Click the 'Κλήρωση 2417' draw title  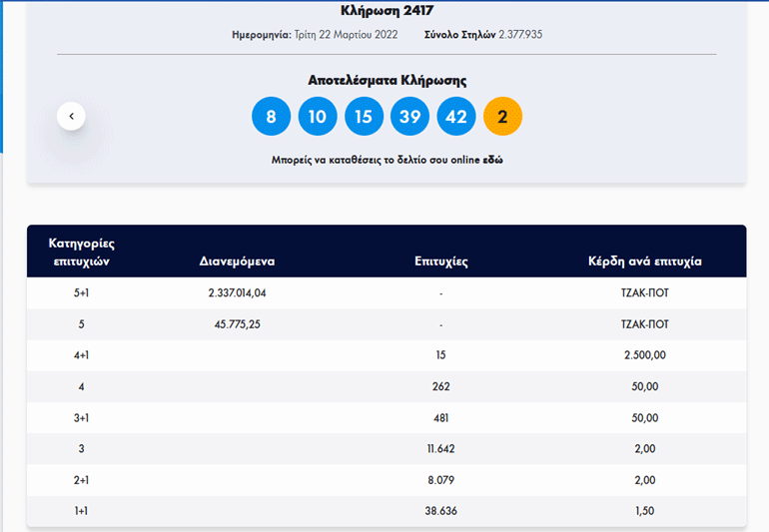tap(386, 11)
